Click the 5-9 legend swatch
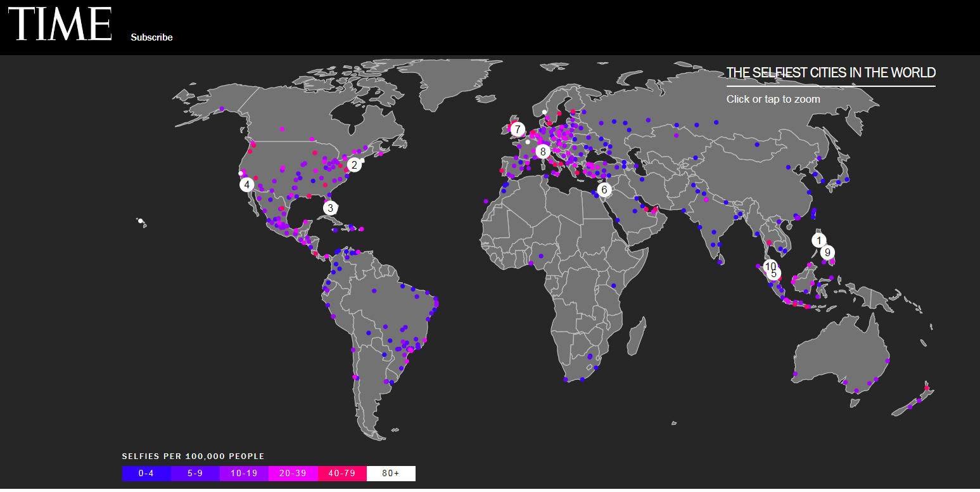This screenshot has height=492, width=980. [x=195, y=474]
